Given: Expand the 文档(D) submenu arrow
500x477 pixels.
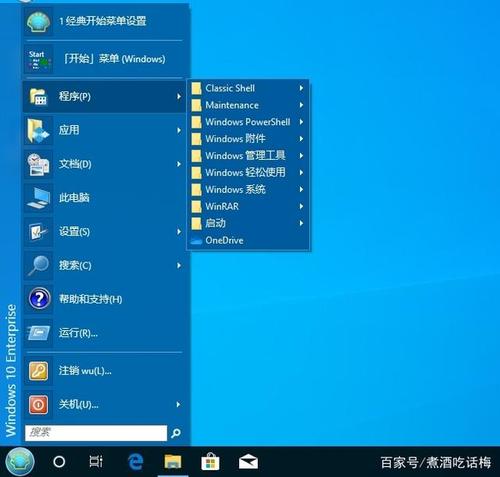Looking at the screenshot, I should (179, 164).
